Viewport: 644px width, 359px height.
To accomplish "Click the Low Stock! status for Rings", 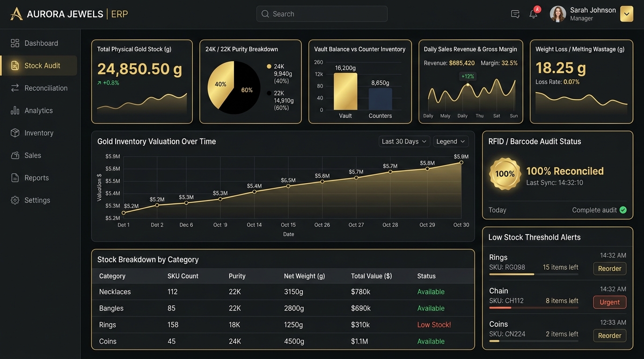I will (434, 325).
